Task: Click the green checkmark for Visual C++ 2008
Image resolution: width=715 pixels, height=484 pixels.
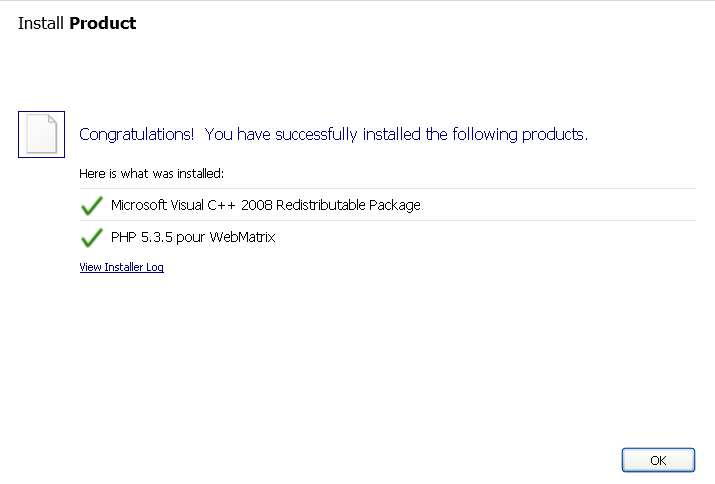Action: [92, 205]
